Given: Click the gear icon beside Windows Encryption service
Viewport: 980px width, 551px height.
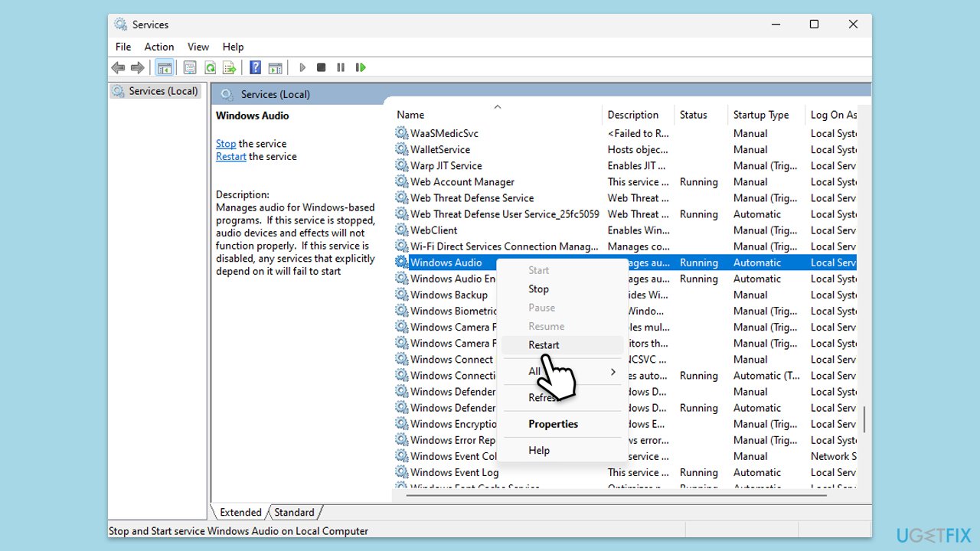Looking at the screenshot, I should [401, 424].
